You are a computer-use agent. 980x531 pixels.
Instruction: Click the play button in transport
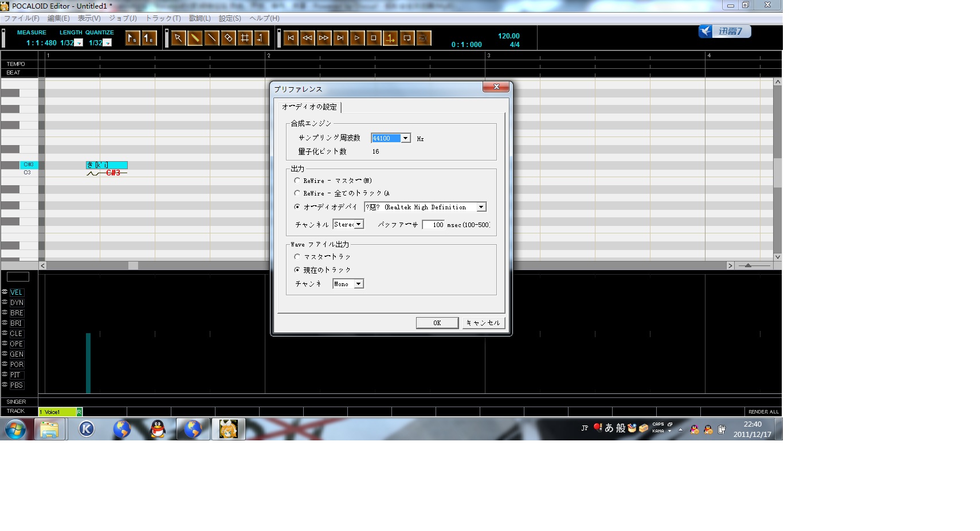357,38
